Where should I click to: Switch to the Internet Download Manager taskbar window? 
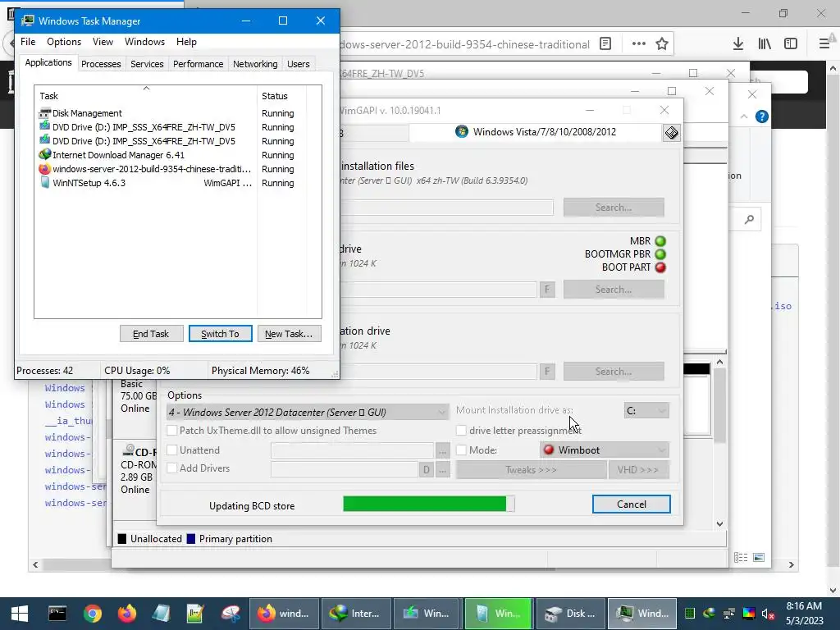click(x=355, y=614)
